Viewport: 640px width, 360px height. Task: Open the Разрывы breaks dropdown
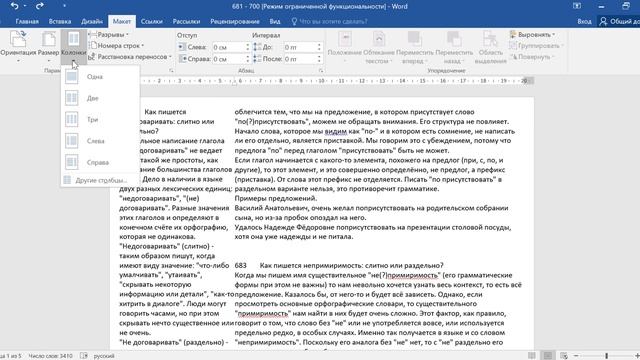(x=109, y=35)
